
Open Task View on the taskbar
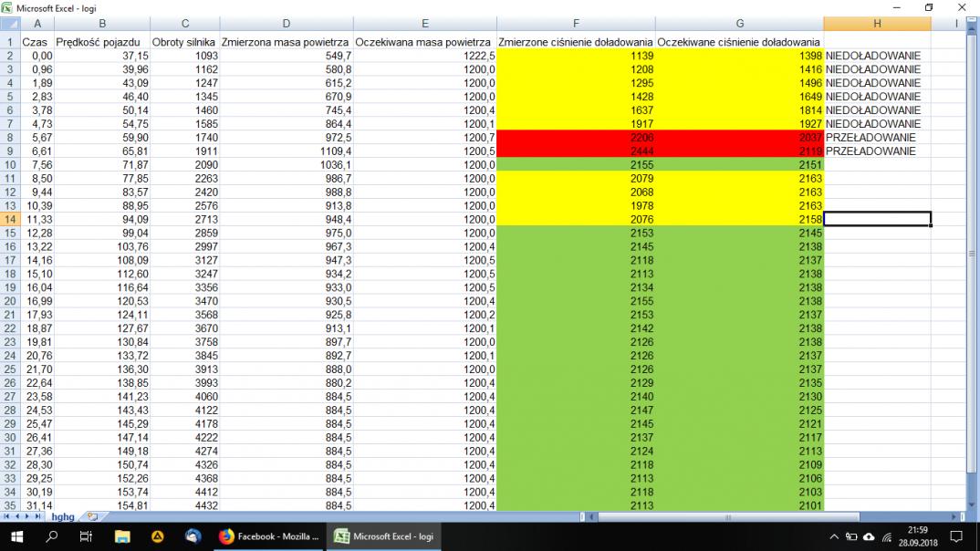[x=87, y=536]
